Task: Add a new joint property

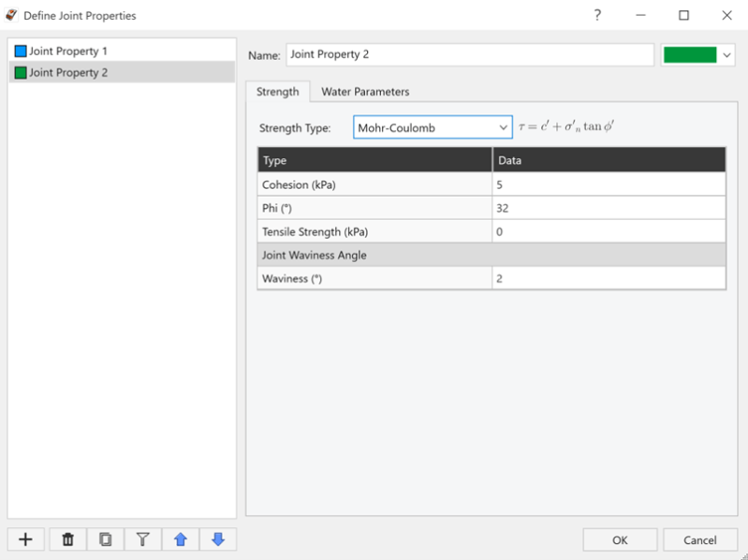Action: coord(26,539)
